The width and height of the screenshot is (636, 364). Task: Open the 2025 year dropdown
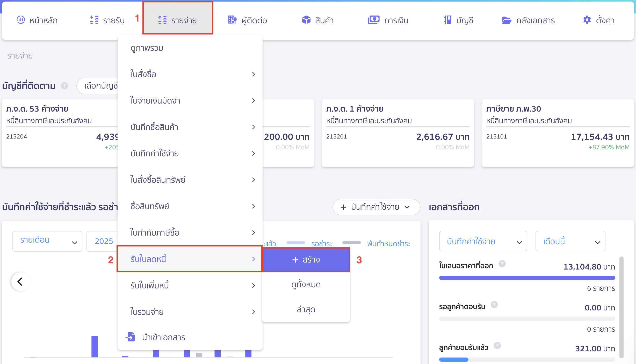[103, 241]
